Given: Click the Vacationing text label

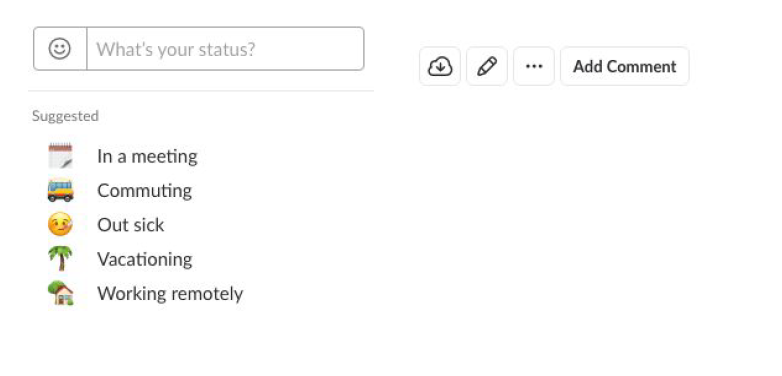Looking at the screenshot, I should coord(145,259).
